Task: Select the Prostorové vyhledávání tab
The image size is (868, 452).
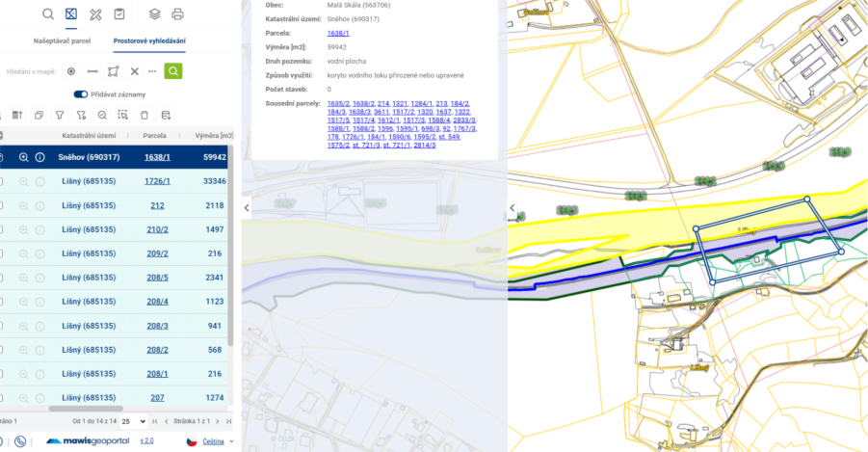Action: [149, 41]
